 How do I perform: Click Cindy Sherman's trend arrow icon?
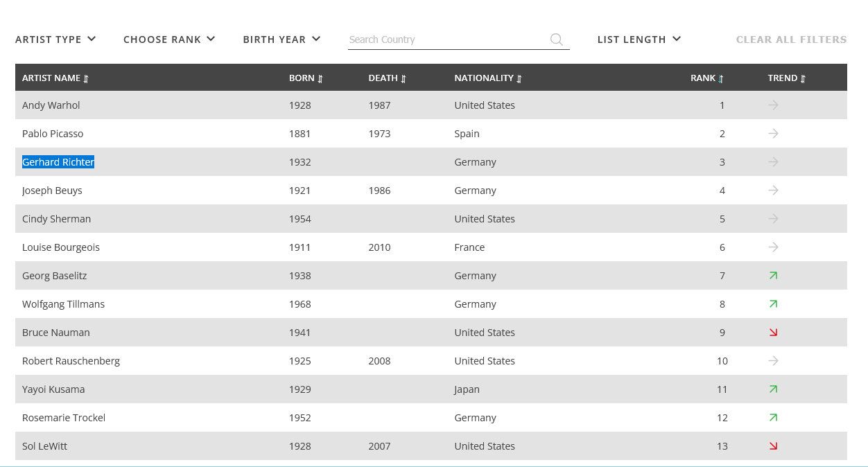[774, 219]
